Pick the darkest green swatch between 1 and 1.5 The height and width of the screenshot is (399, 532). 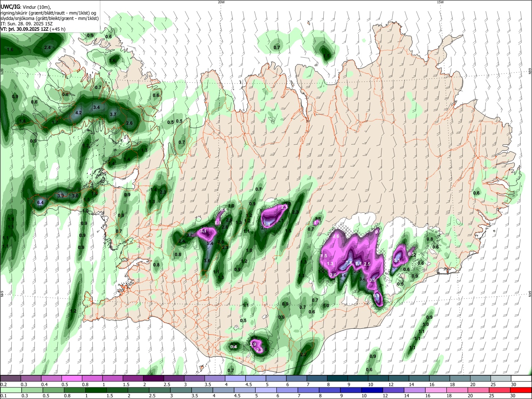click(x=95, y=390)
